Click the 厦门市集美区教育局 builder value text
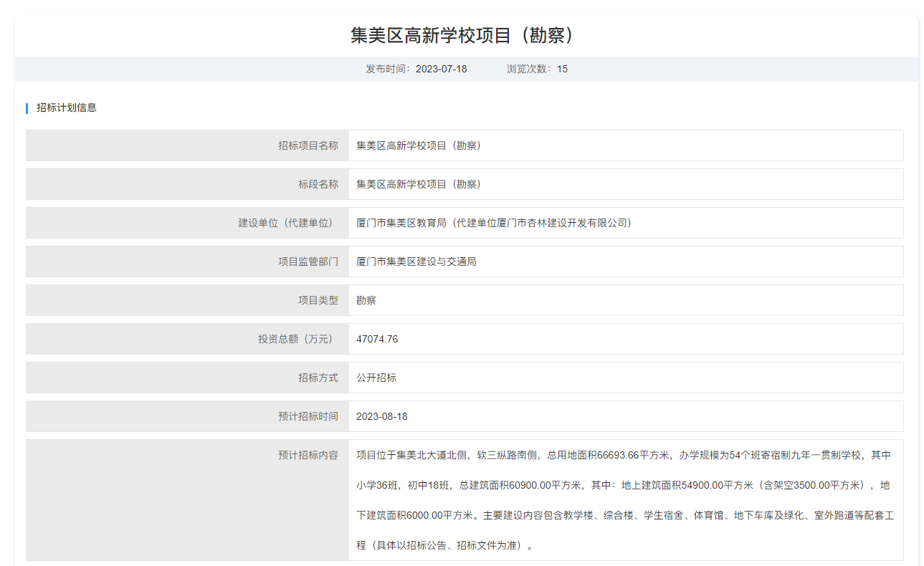This screenshot has height=566, width=924. pyautogui.click(x=494, y=223)
